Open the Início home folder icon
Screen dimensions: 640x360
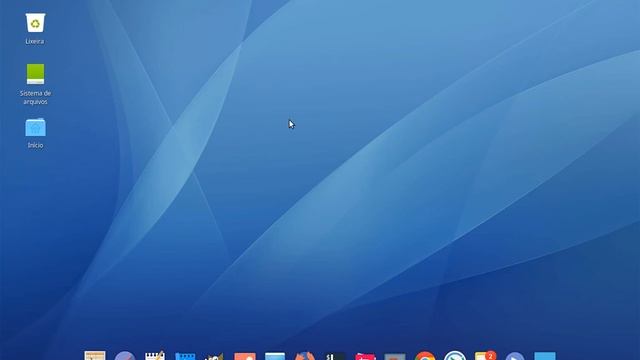(x=36, y=127)
